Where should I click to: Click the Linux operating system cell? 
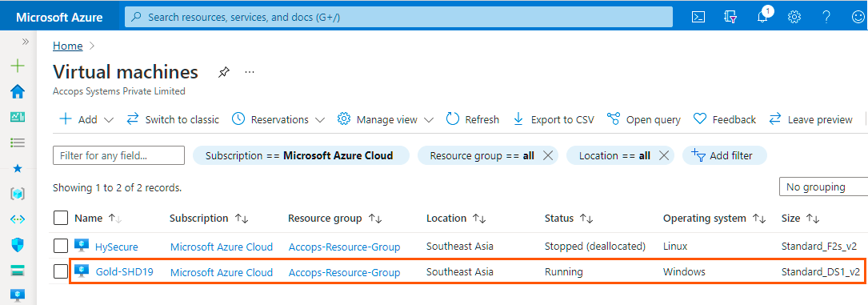[x=675, y=247]
